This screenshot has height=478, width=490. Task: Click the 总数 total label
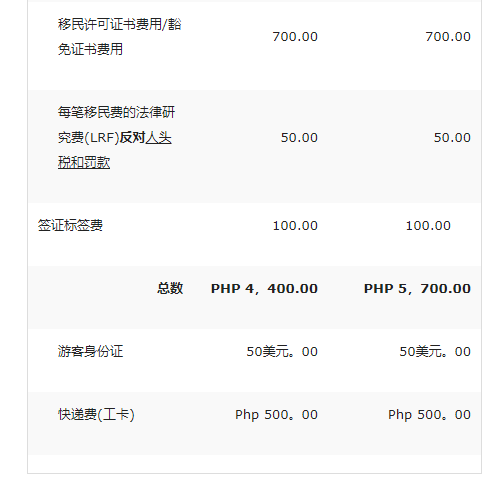pyautogui.click(x=170, y=288)
